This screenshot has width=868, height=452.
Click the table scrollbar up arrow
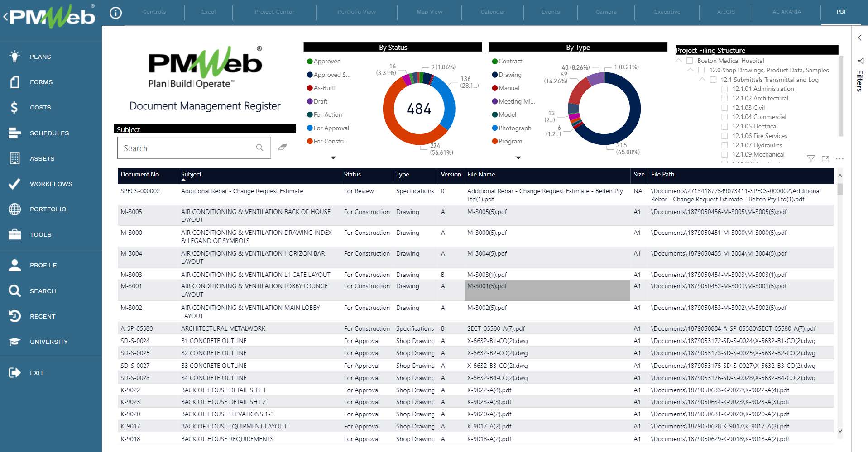click(840, 175)
